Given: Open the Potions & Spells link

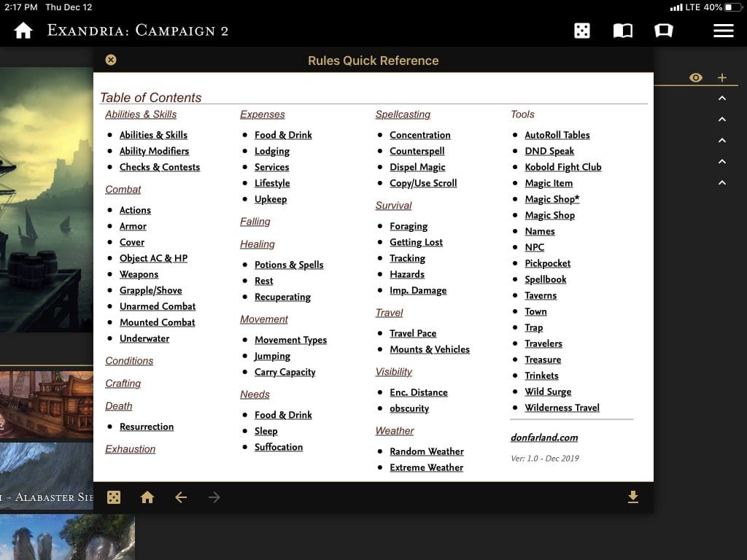Looking at the screenshot, I should click(x=289, y=265).
